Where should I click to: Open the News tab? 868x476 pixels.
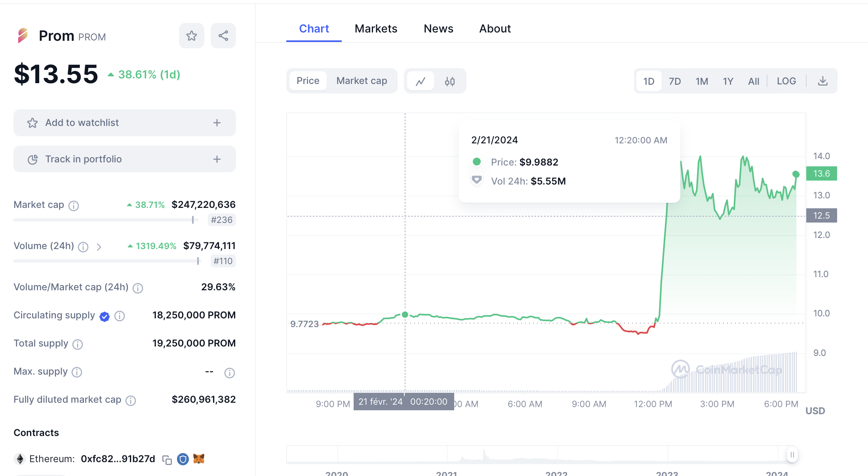(x=438, y=29)
